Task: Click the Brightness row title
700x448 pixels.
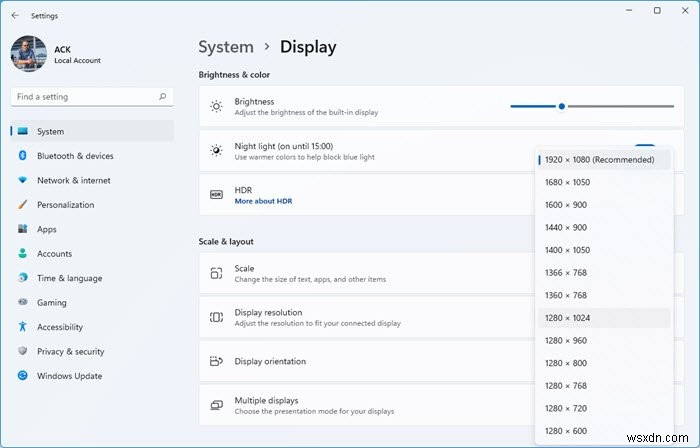Action: pyautogui.click(x=254, y=102)
